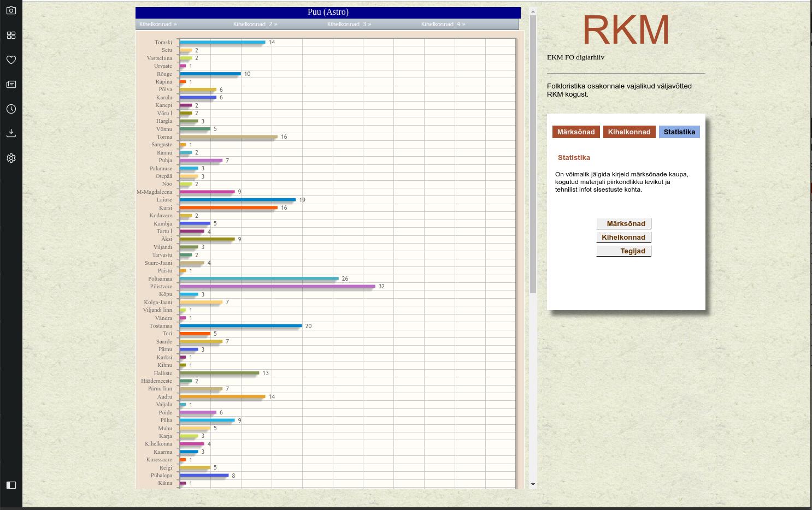The height and width of the screenshot is (510, 812).
Task: Toggle the sidebar panel icon at bottom
Action: click(x=11, y=485)
